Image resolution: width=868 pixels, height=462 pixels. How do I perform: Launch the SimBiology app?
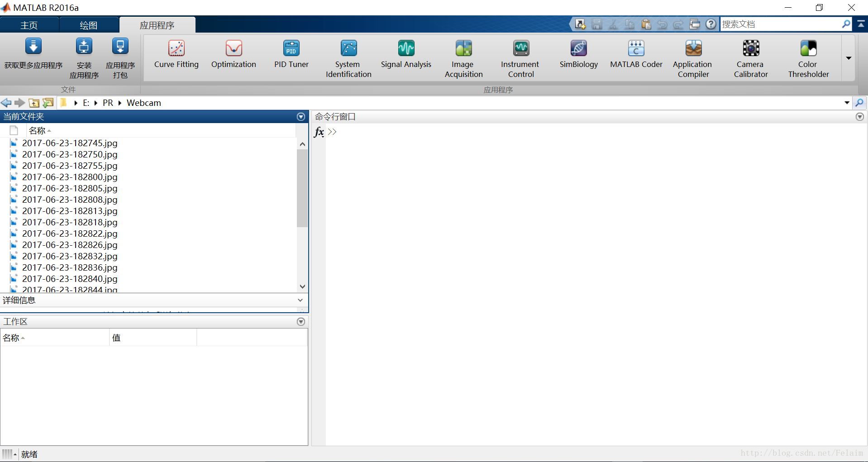tap(578, 55)
